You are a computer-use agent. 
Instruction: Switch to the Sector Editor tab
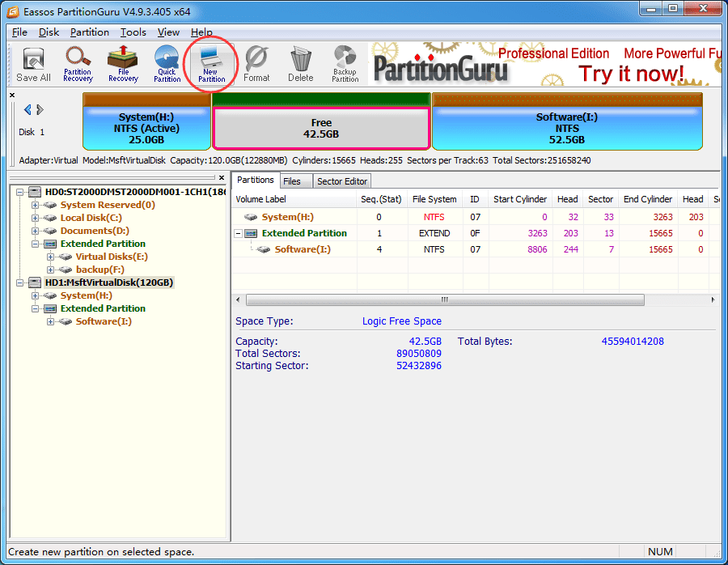342,181
